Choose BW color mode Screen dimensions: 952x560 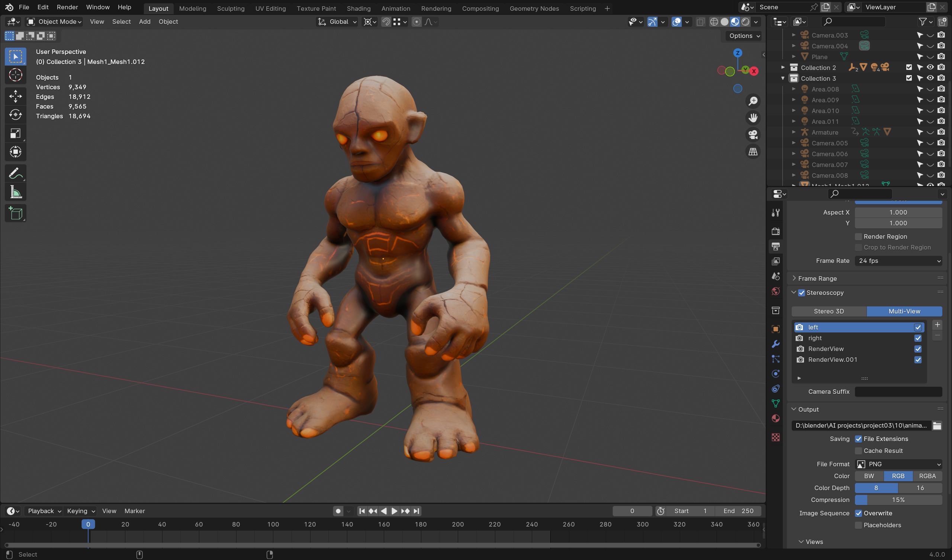tap(869, 476)
